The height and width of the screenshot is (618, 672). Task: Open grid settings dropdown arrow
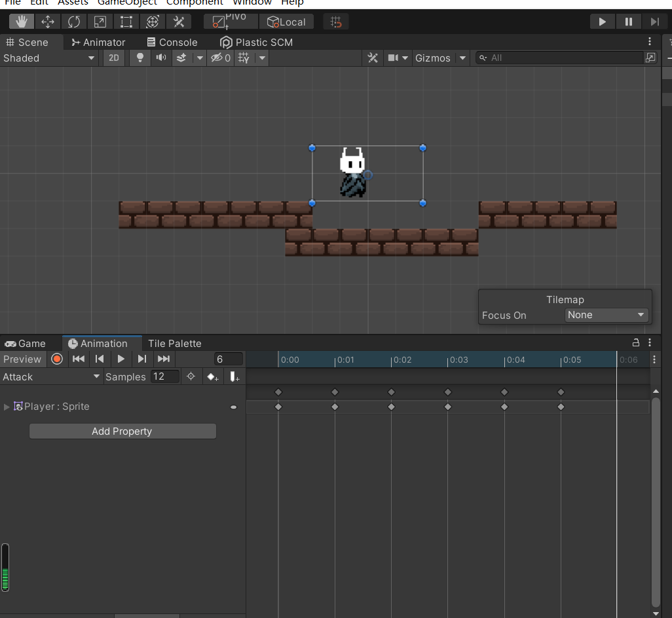pos(262,58)
